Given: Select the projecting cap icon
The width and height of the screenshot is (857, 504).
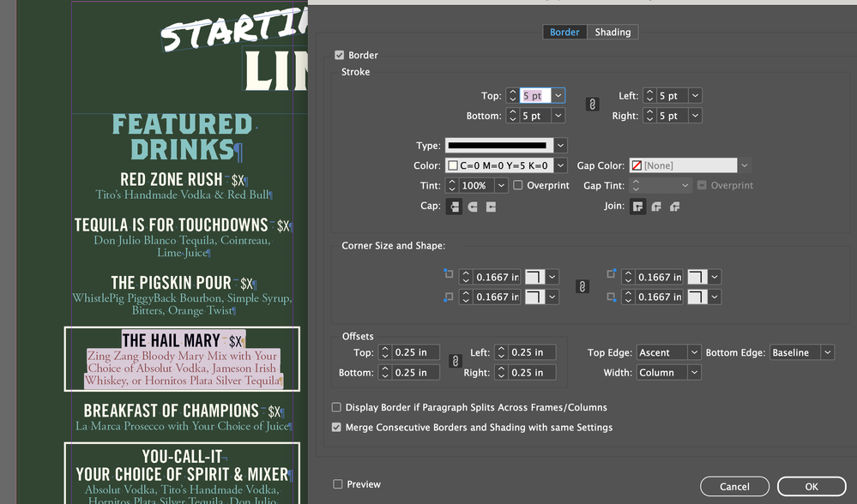Looking at the screenshot, I should 492,207.
